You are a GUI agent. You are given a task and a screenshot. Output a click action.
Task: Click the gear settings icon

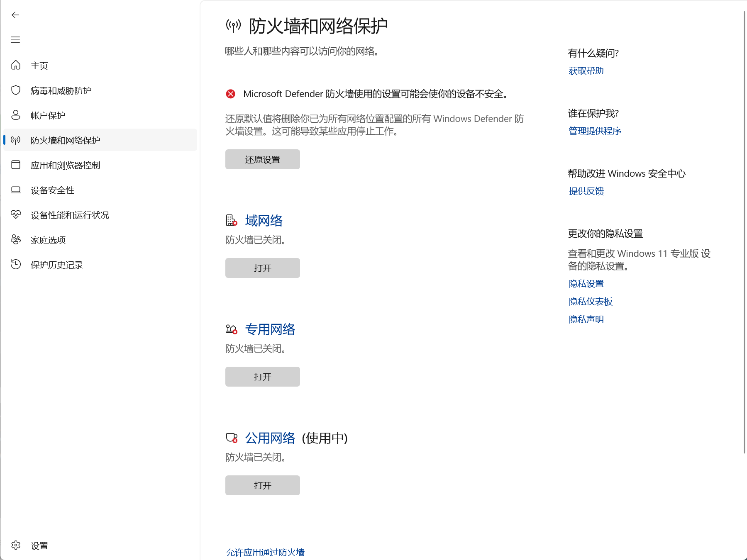click(x=16, y=545)
